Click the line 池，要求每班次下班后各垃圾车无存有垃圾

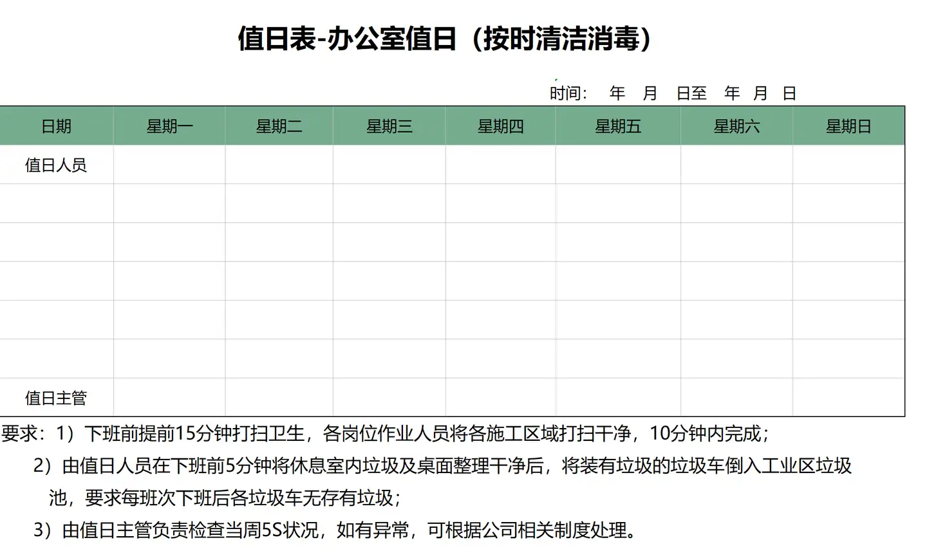[x=225, y=498]
